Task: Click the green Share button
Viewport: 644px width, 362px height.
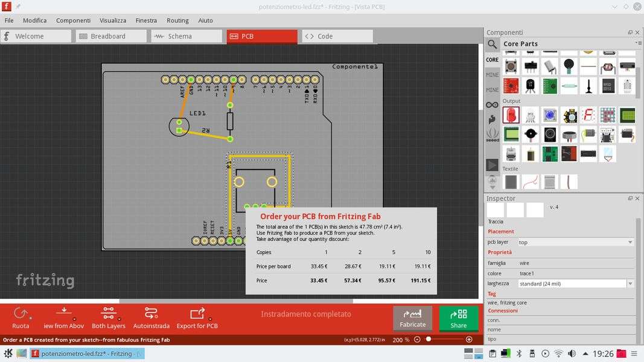Action: point(458,318)
